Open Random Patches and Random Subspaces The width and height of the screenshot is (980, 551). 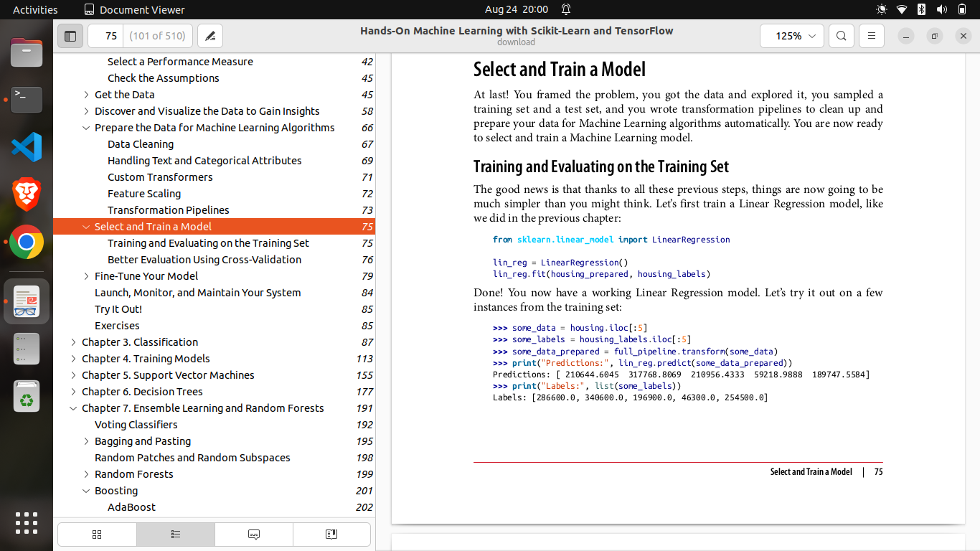click(192, 458)
